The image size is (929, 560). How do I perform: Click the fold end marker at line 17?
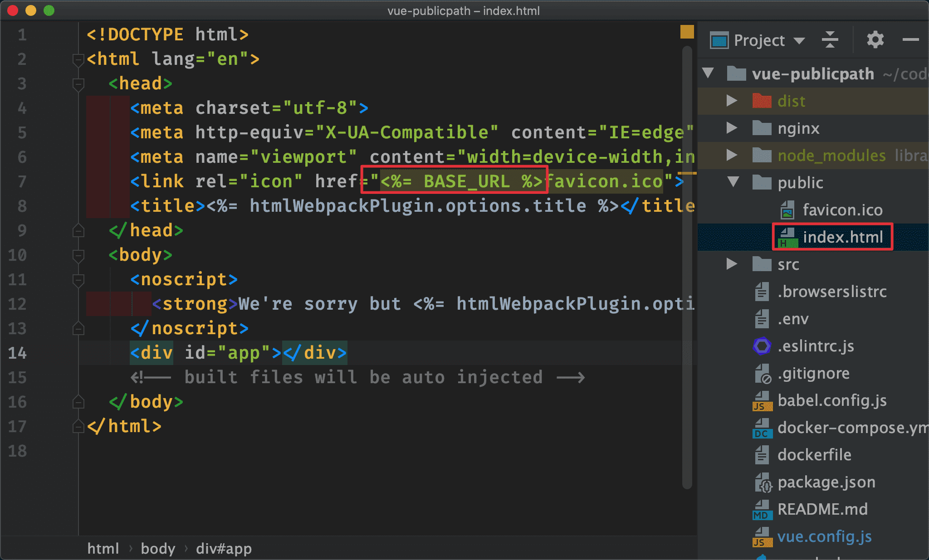(x=78, y=426)
